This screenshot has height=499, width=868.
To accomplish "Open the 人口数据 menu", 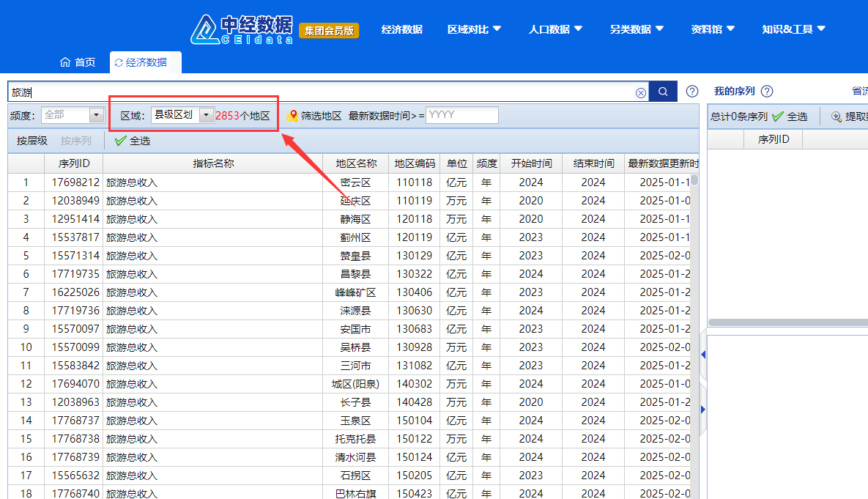I will (555, 29).
